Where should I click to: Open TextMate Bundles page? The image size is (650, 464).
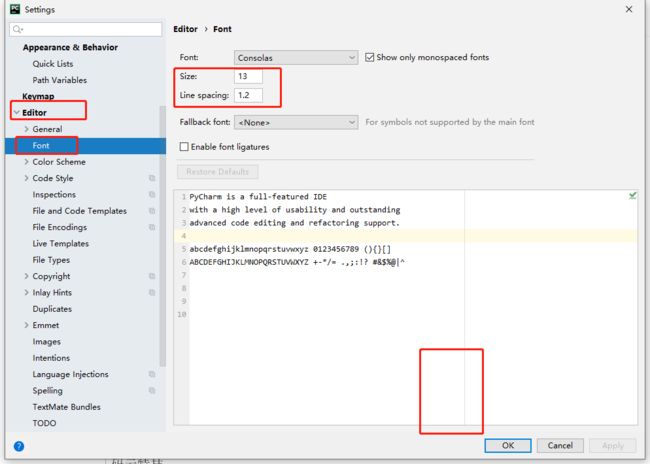(66, 407)
